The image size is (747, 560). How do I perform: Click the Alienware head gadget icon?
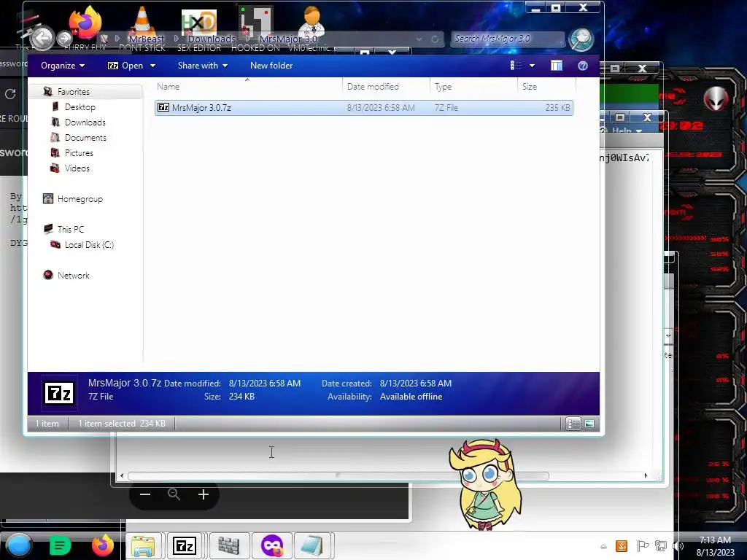(716, 98)
